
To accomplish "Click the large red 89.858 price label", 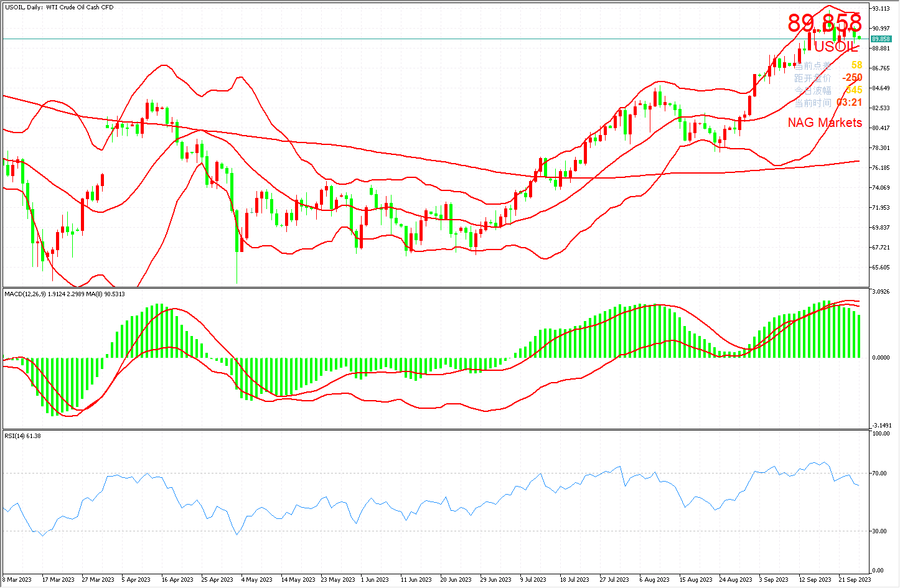I will [824, 23].
